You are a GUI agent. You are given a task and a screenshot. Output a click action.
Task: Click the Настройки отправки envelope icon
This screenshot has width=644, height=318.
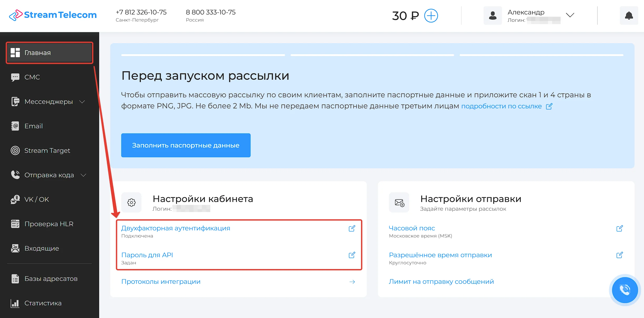(x=399, y=203)
